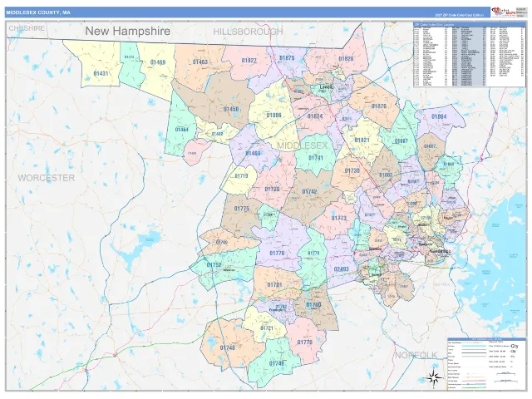Choose the 01742 ZIP area label
The height and width of the screenshot is (399, 532).
(x=309, y=192)
